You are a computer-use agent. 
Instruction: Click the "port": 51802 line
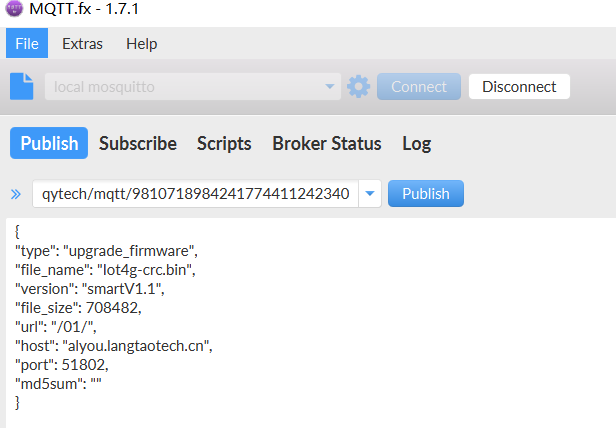pos(61,365)
